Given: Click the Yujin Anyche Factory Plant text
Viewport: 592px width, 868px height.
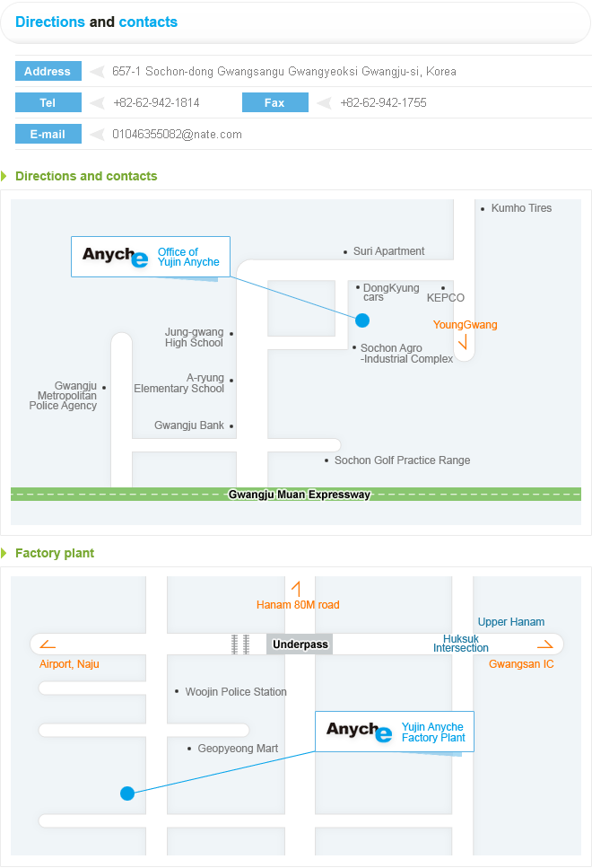Looking at the screenshot, I should tap(433, 732).
